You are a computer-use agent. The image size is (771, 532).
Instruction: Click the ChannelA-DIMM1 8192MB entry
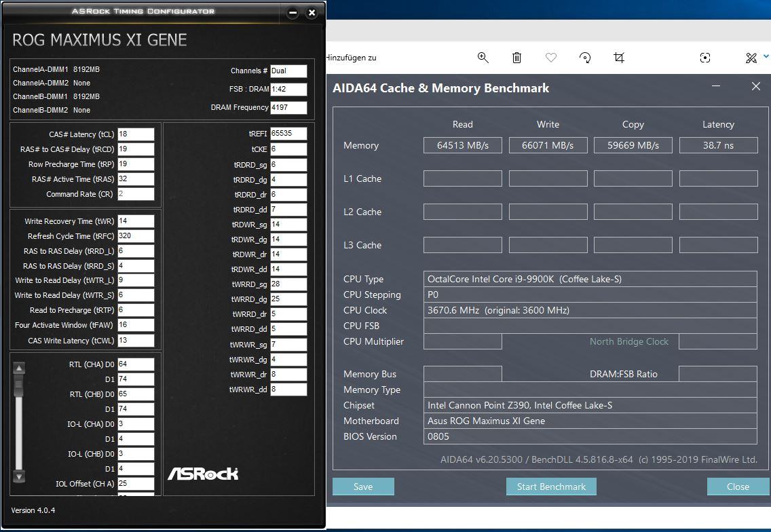pyautogui.click(x=56, y=69)
